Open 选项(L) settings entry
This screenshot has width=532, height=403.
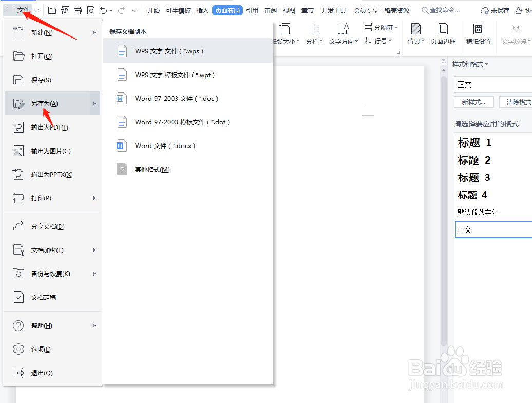click(52, 350)
